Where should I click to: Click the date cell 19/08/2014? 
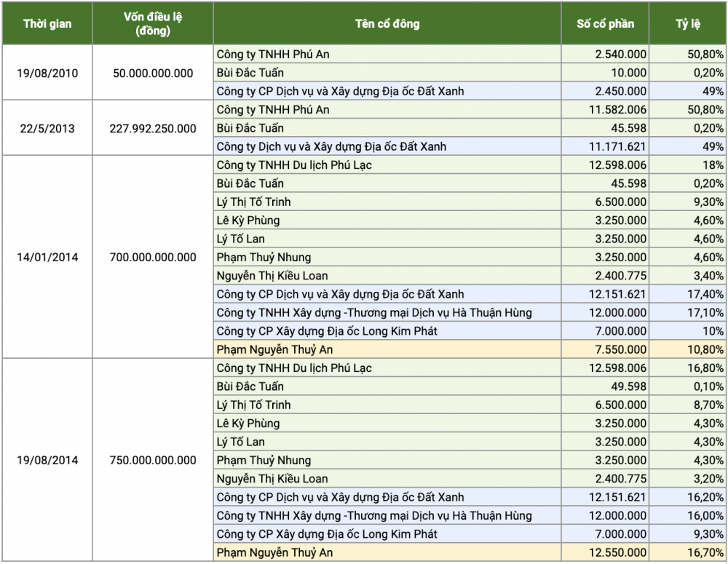47,460
